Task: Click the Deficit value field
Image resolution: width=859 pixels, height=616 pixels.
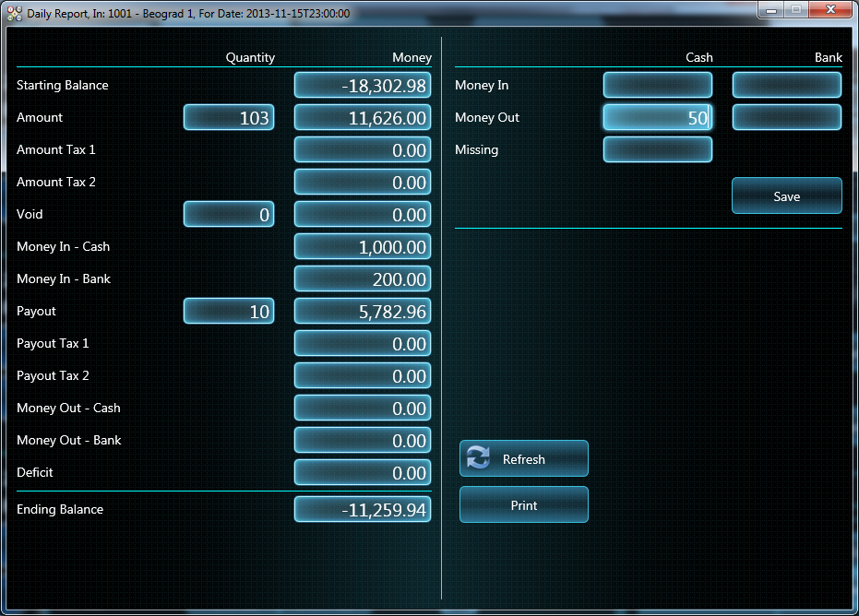Action: [x=363, y=473]
